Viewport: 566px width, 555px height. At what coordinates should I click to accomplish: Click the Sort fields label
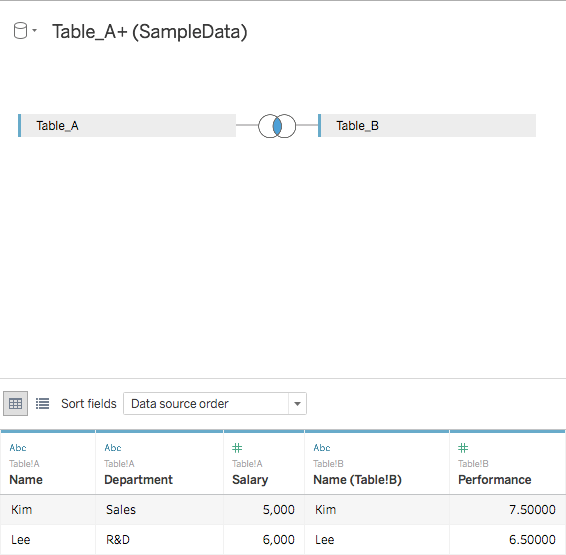89,403
